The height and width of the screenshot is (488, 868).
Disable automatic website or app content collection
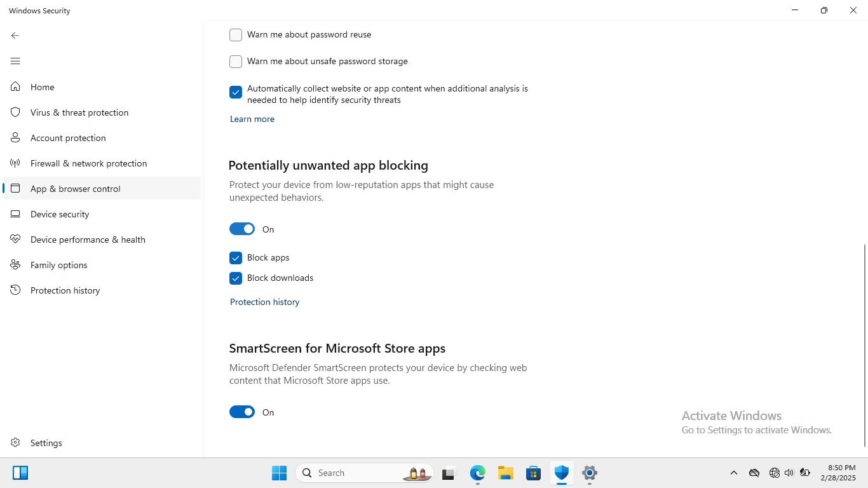click(236, 92)
